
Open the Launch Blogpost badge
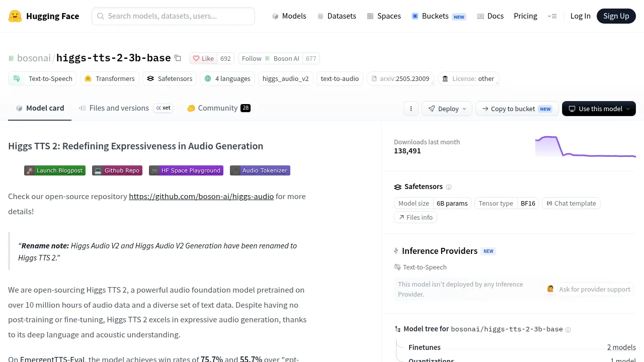[x=55, y=170]
